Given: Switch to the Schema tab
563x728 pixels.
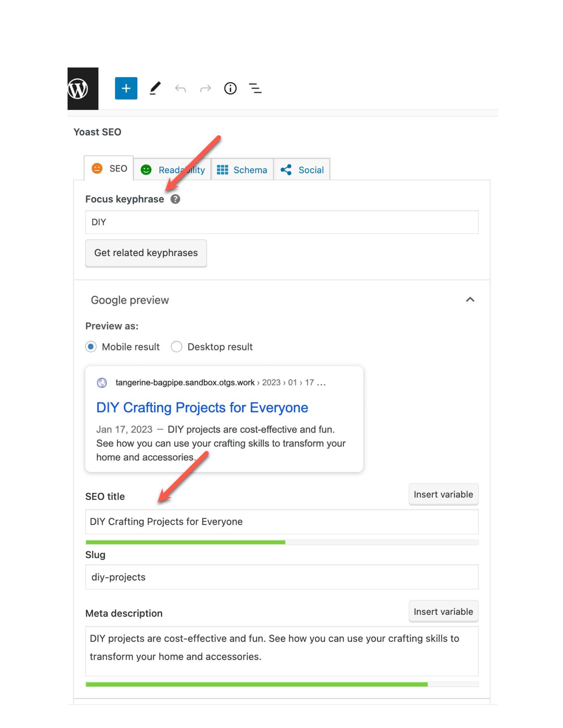Looking at the screenshot, I should click(x=242, y=170).
